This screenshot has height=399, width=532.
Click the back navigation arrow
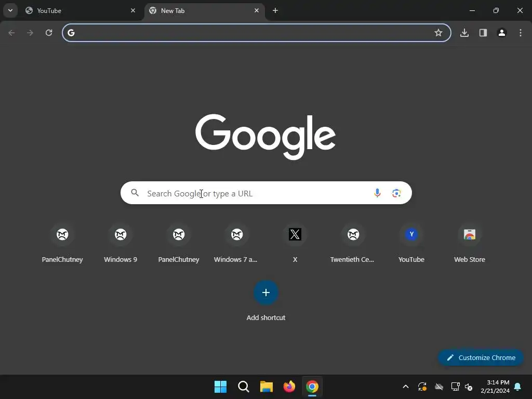pos(11,33)
